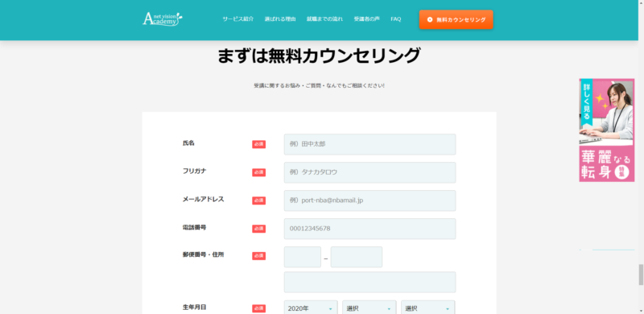This screenshot has width=644, height=314.
Task: Click the 生年月日 field label
Action: 194,307
